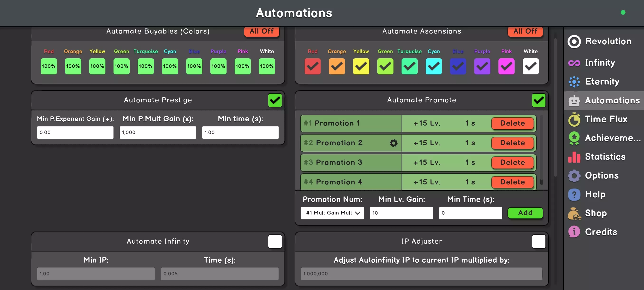Click the Shop money bag icon

point(574,213)
